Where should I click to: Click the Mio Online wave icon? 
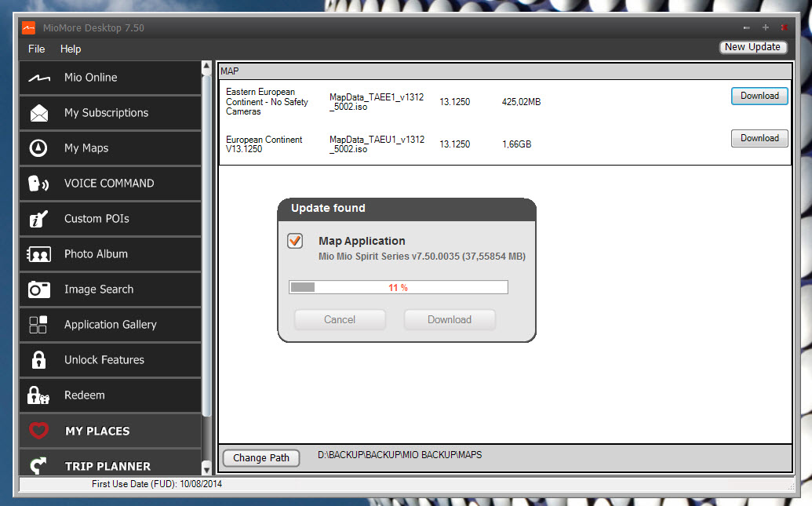(39, 78)
